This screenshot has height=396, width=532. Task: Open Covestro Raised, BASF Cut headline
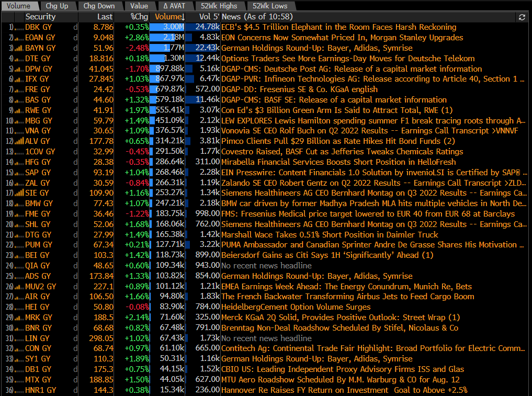coord(342,152)
